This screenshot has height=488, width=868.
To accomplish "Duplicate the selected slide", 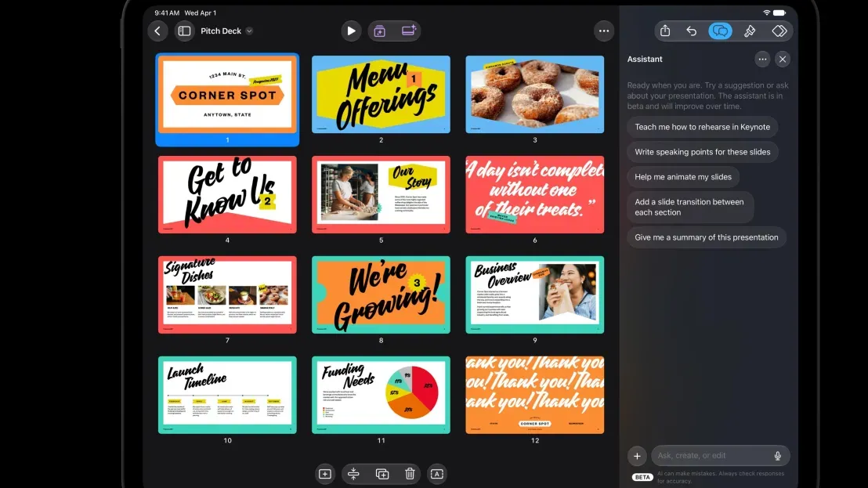I will point(382,474).
